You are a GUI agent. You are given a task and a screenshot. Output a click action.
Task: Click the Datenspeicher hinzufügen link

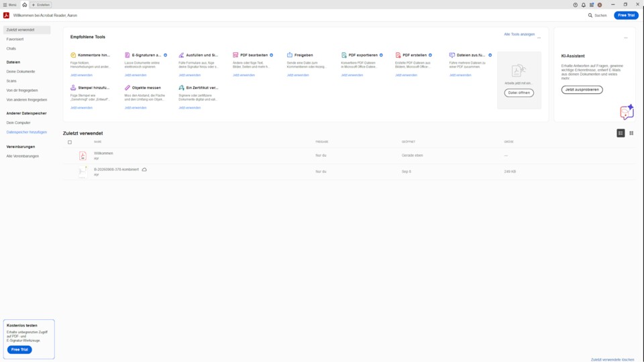tap(27, 132)
